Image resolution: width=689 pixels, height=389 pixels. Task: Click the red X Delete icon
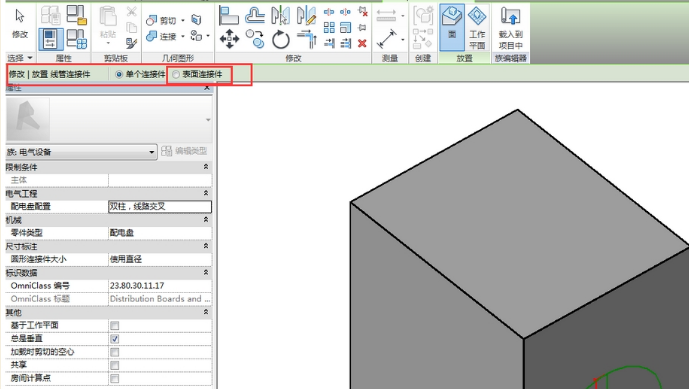click(362, 43)
